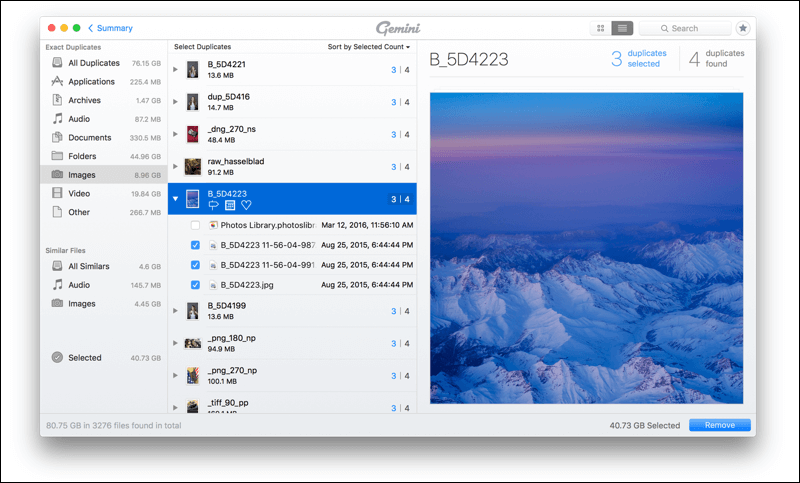Expand _dng_270_ns duplicate group
Viewport: 800px width, 483px height.
point(176,134)
